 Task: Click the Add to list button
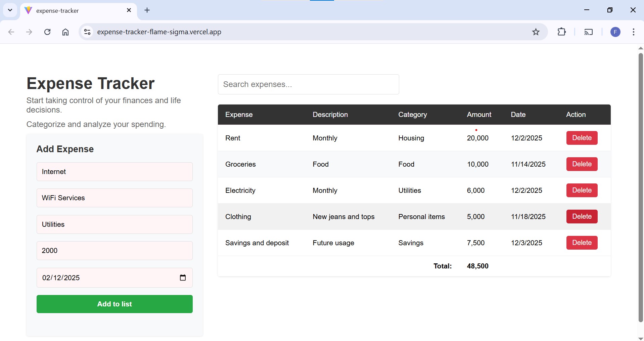pos(114,304)
